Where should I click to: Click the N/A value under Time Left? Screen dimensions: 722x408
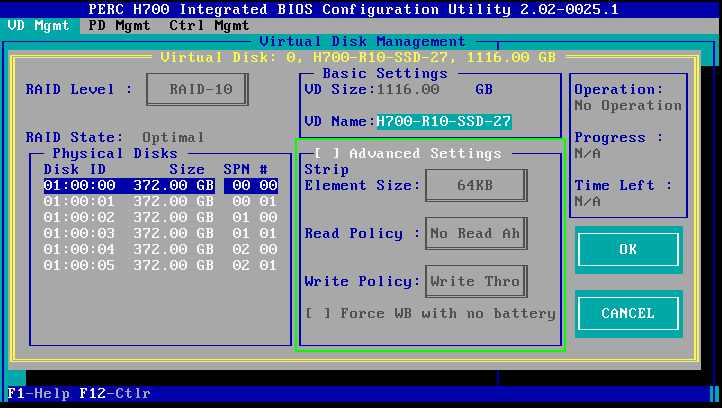pos(588,202)
